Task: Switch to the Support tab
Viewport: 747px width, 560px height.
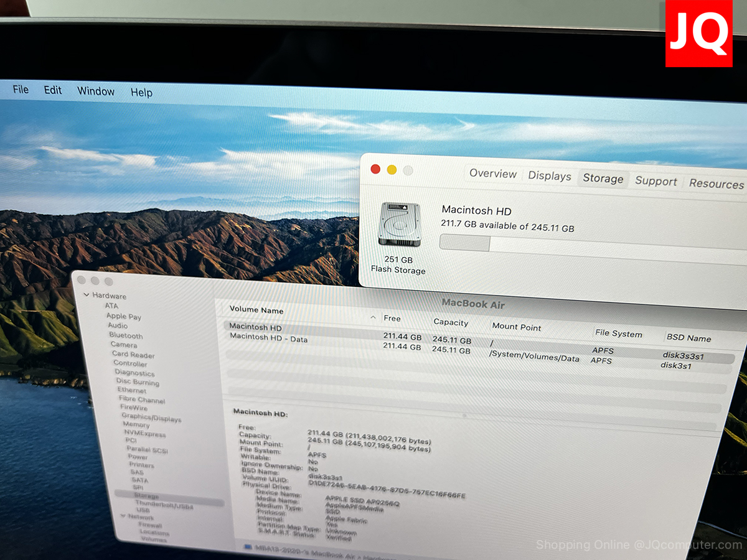Action: coord(655,181)
